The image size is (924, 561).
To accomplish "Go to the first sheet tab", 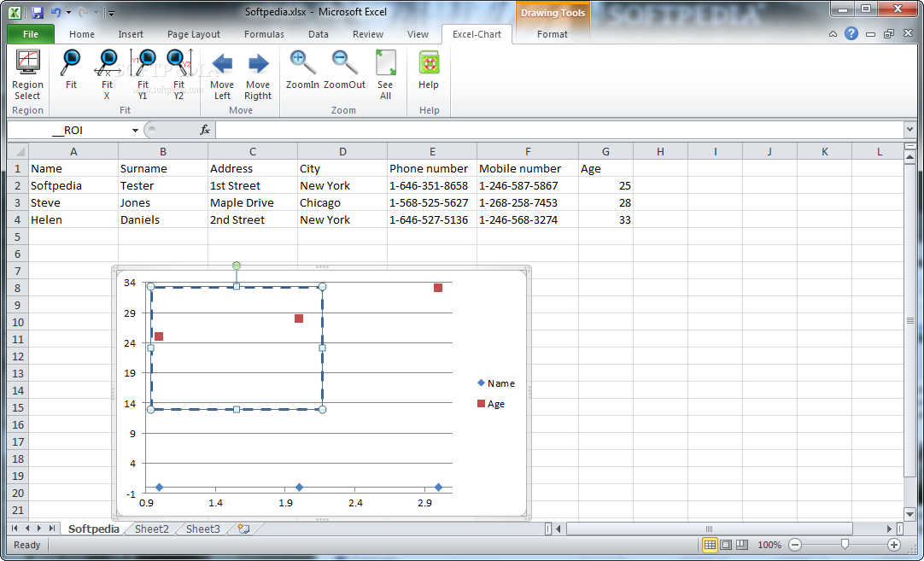I will click(x=15, y=529).
